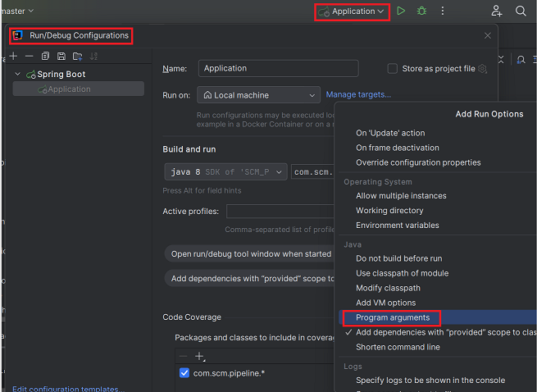The height and width of the screenshot is (392, 537).
Task: Select Override configuration properties
Action: (x=418, y=162)
